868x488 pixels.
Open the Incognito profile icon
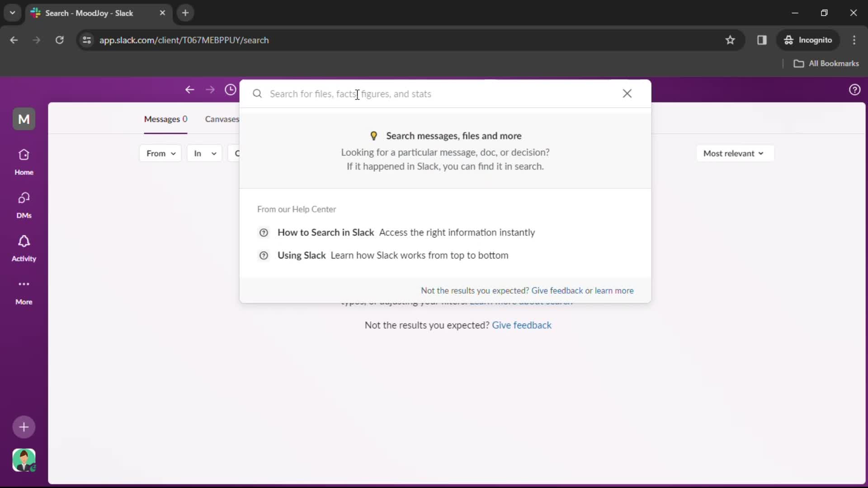point(789,40)
